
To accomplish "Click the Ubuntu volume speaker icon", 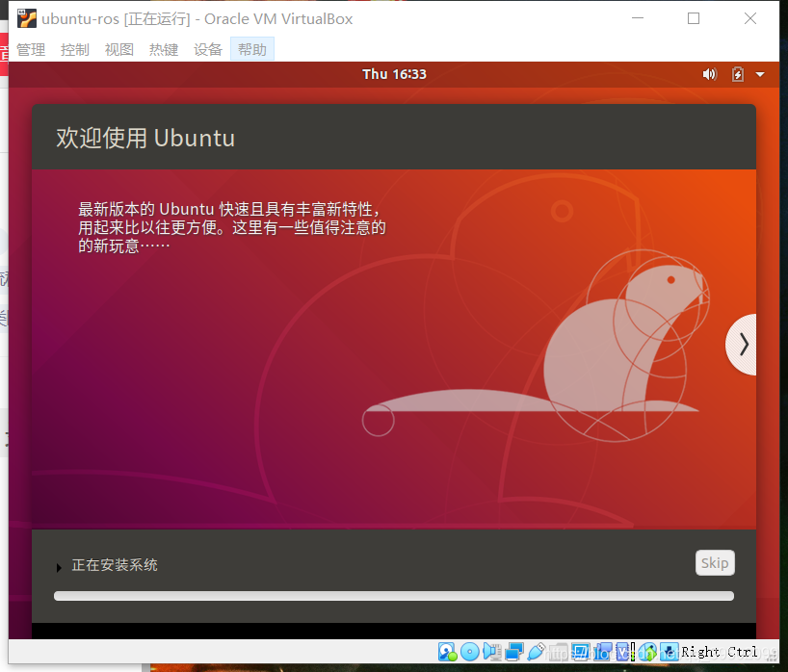I will [710, 74].
